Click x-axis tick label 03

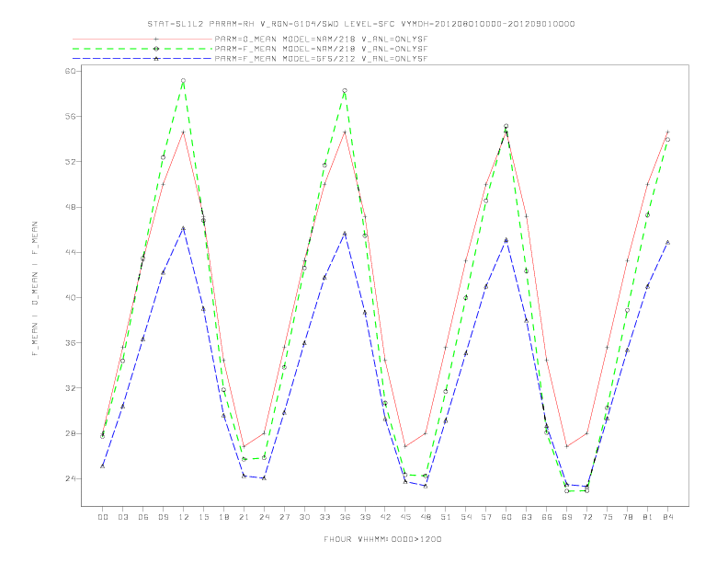[x=123, y=517]
